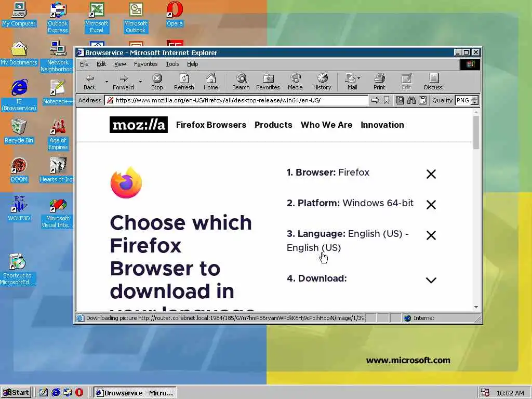Image resolution: width=532 pixels, height=399 pixels.
Task: Open the Products nav link
Action: tap(273, 125)
